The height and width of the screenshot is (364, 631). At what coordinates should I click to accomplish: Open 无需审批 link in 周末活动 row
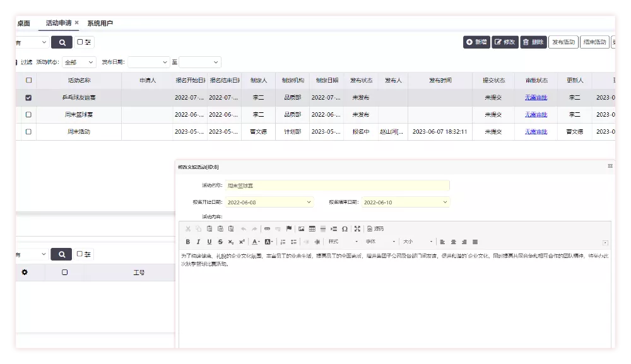[x=536, y=131]
